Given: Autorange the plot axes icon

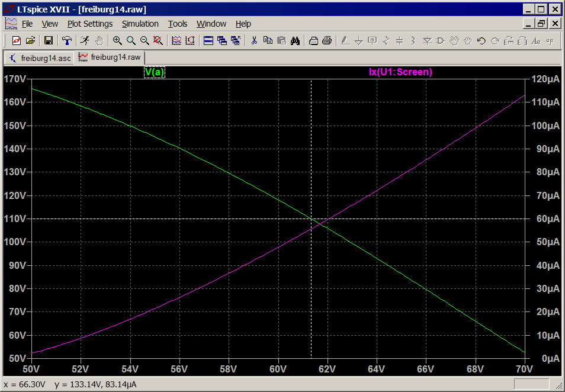Looking at the screenshot, I should click(x=190, y=41).
